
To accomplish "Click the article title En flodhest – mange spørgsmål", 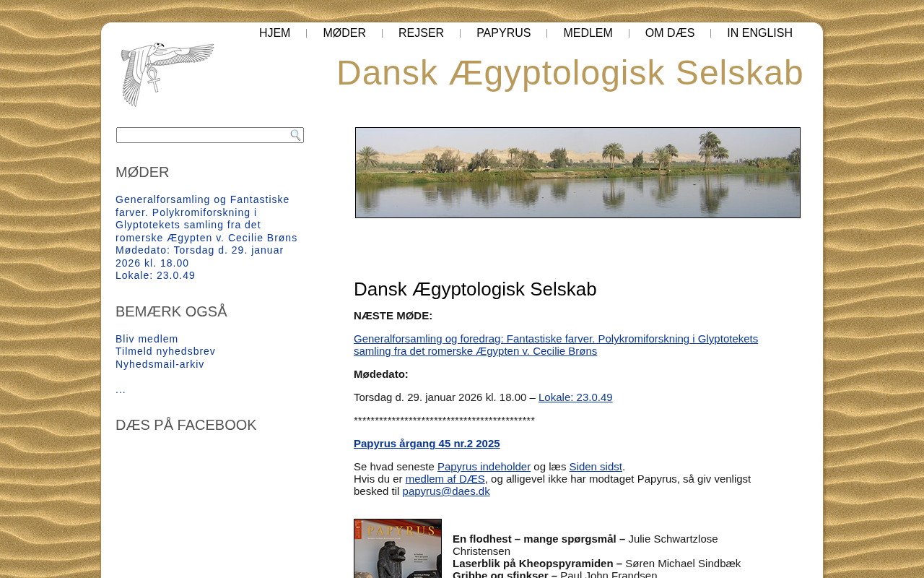I will coord(539,539).
